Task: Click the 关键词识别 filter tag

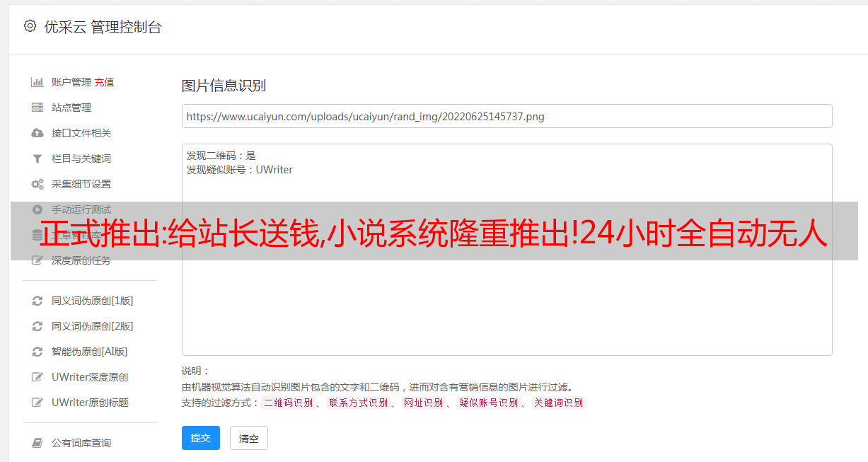Action: coord(559,403)
